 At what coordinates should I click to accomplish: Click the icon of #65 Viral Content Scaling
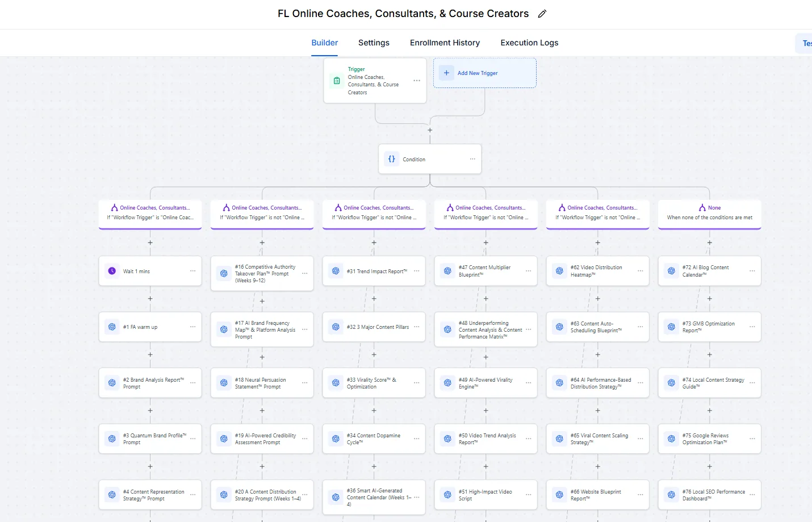pyautogui.click(x=559, y=439)
